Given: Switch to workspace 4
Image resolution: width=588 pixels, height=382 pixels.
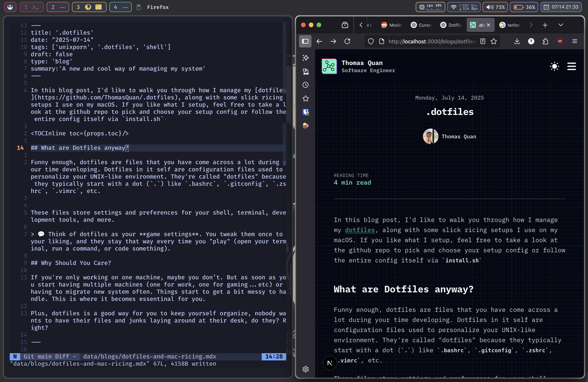Looking at the screenshot, I should click(120, 7).
